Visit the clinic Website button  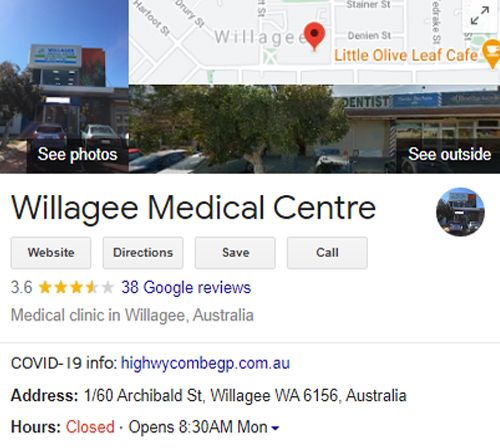click(51, 253)
